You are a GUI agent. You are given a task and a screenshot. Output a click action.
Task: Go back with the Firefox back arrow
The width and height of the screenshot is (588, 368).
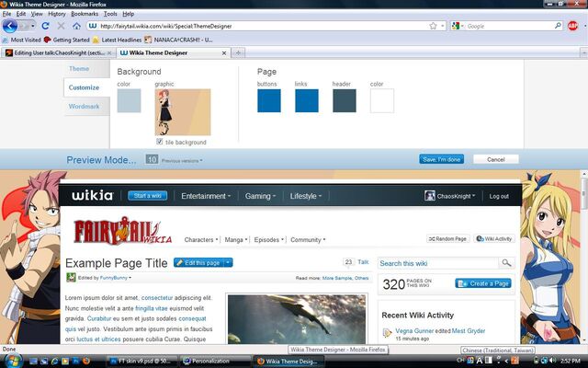(10, 26)
